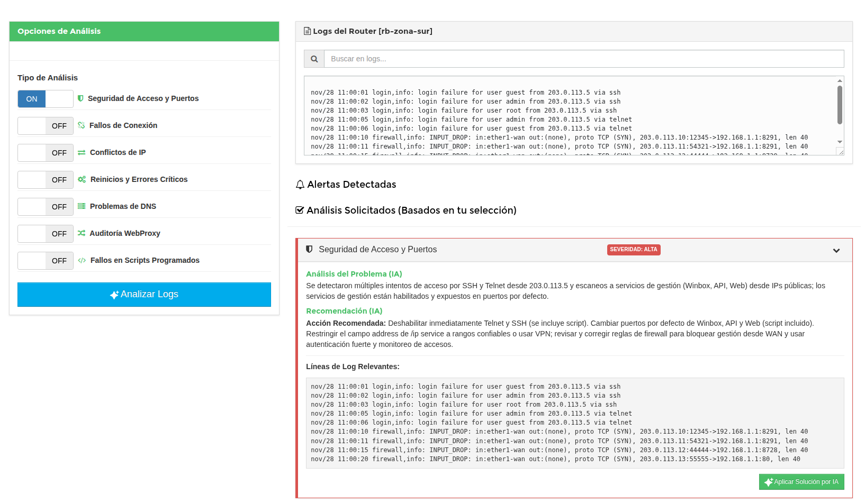Click the Fallos en Scripts code icon
865x504 pixels.
pyautogui.click(x=82, y=260)
